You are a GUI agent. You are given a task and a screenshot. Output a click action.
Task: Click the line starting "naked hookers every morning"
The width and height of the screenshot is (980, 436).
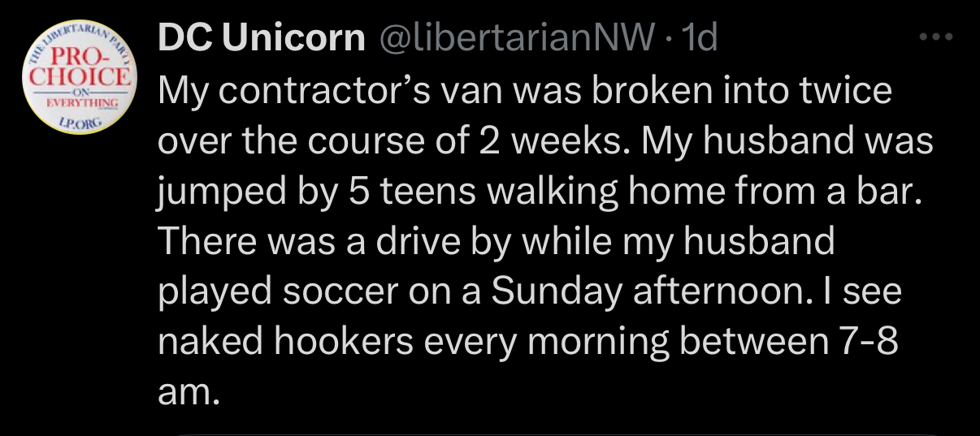(528, 343)
